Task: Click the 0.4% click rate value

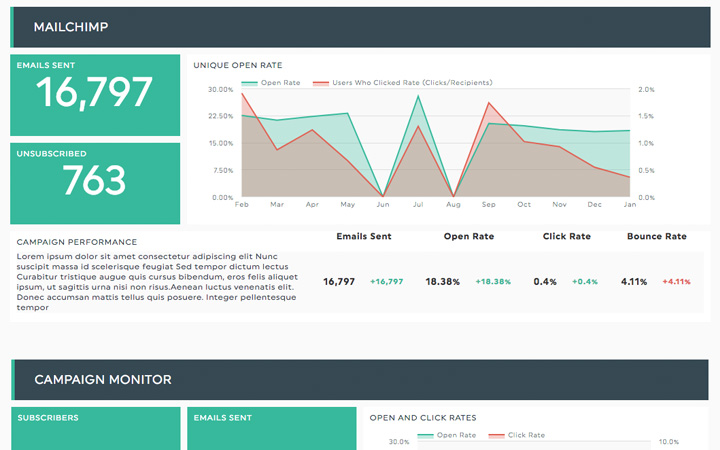Action: [545, 282]
